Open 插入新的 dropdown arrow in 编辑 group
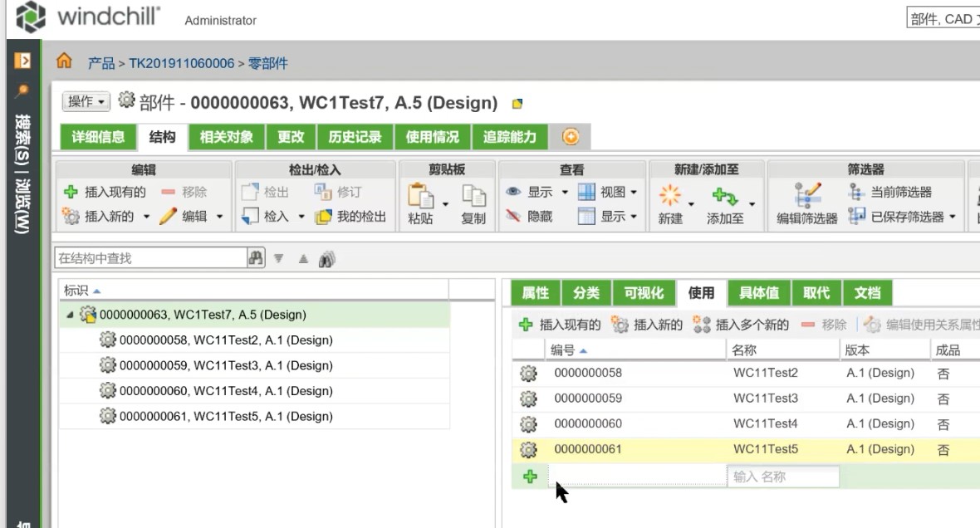Viewport: 980px width, 528px height. pyautogui.click(x=146, y=217)
